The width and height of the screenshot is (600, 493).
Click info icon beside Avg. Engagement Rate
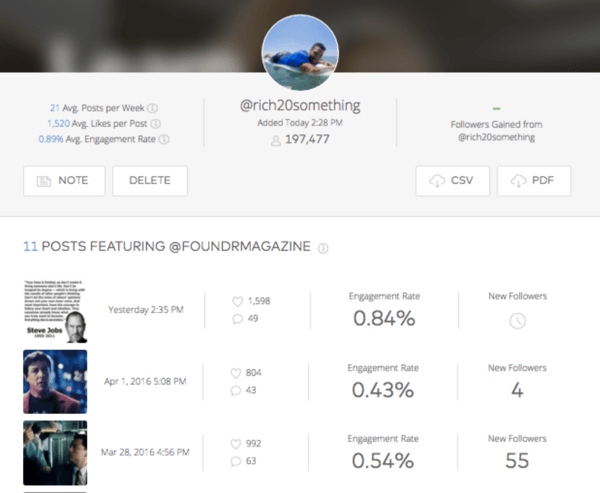(164, 139)
